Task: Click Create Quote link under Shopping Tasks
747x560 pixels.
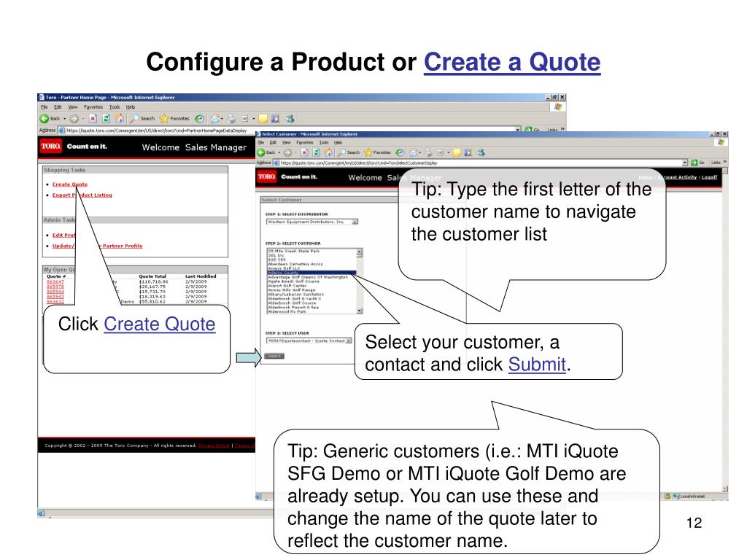Action: [69, 184]
